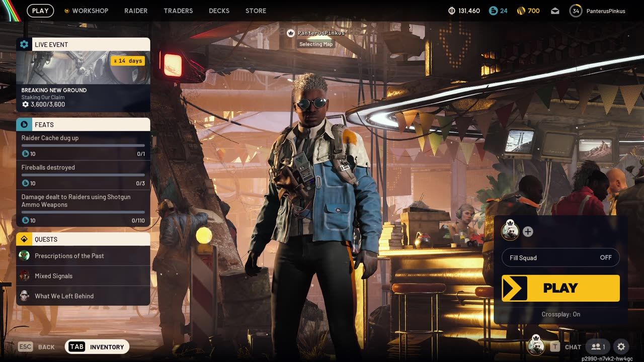Screen dimensions: 644x362
Task: Select the Fireballs destroyed feat
Action: (83, 175)
